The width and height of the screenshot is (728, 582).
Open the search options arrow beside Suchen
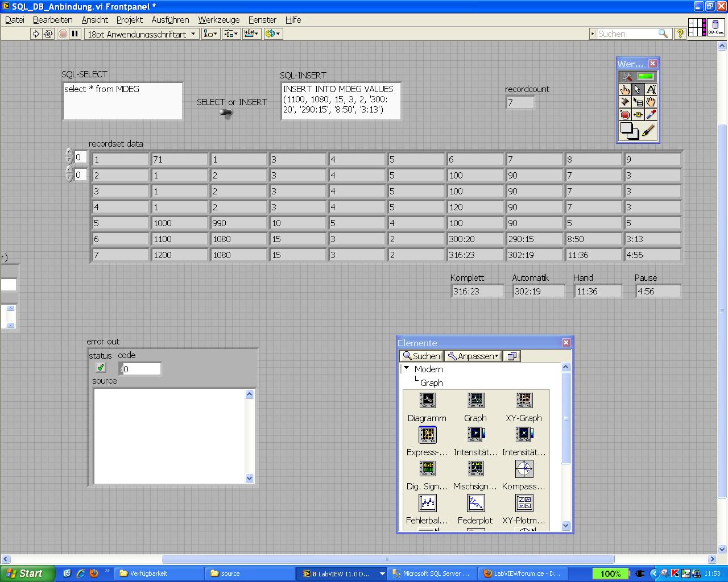tap(593, 34)
